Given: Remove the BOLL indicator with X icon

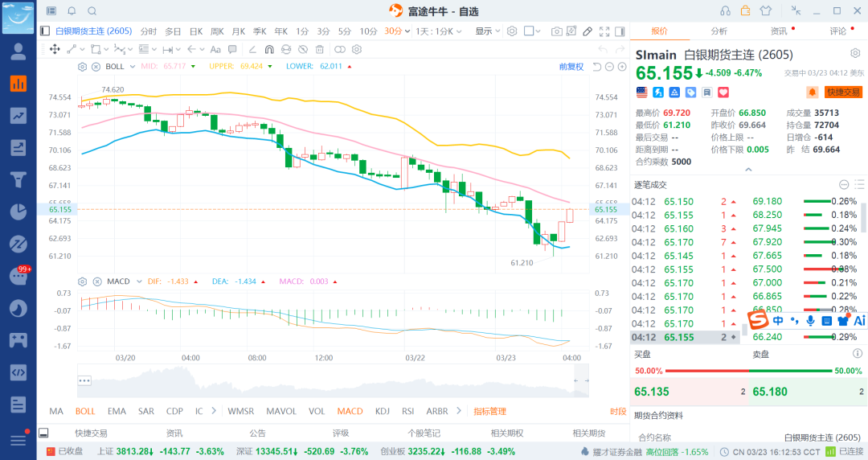Looking at the screenshot, I should click(x=96, y=67).
